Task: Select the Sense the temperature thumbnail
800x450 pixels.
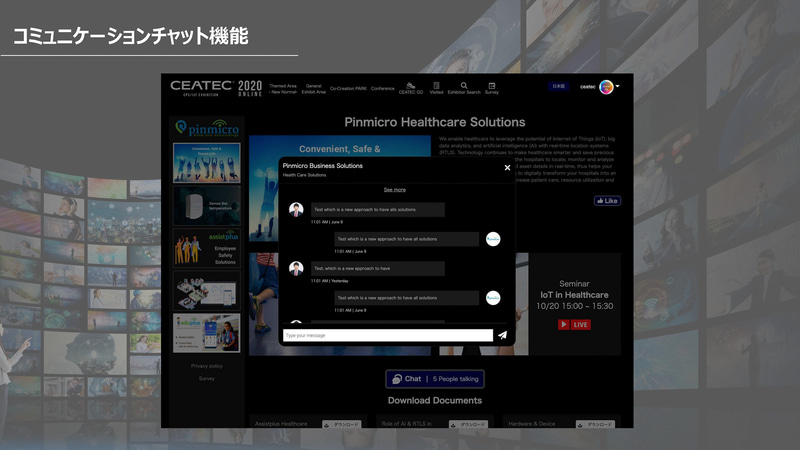Action: click(x=207, y=206)
